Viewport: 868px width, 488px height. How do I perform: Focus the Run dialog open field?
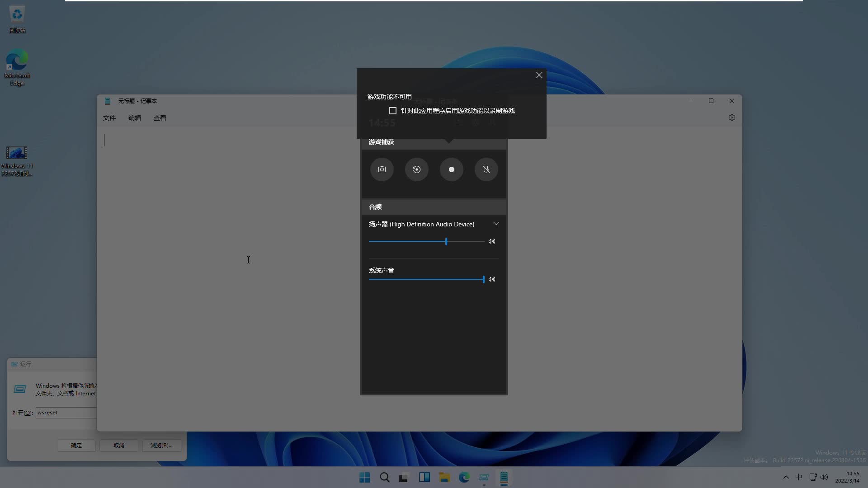coord(66,413)
